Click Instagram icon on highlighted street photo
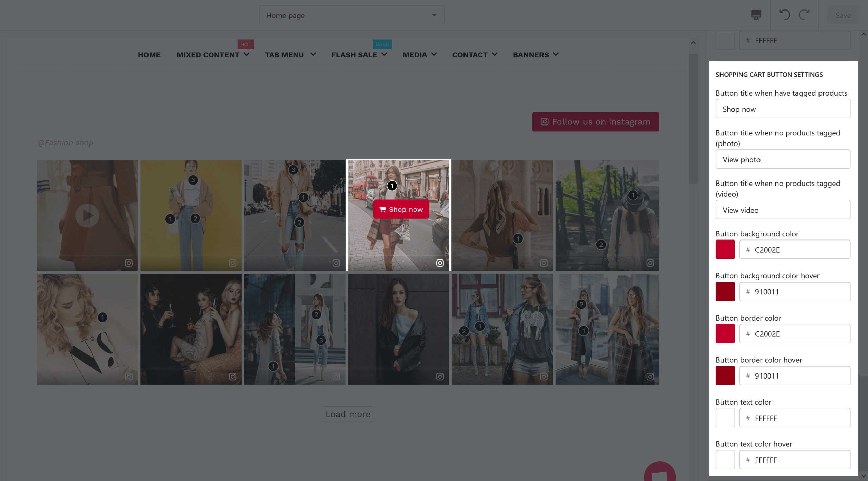The width and height of the screenshot is (868, 481). [x=440, y=263]
